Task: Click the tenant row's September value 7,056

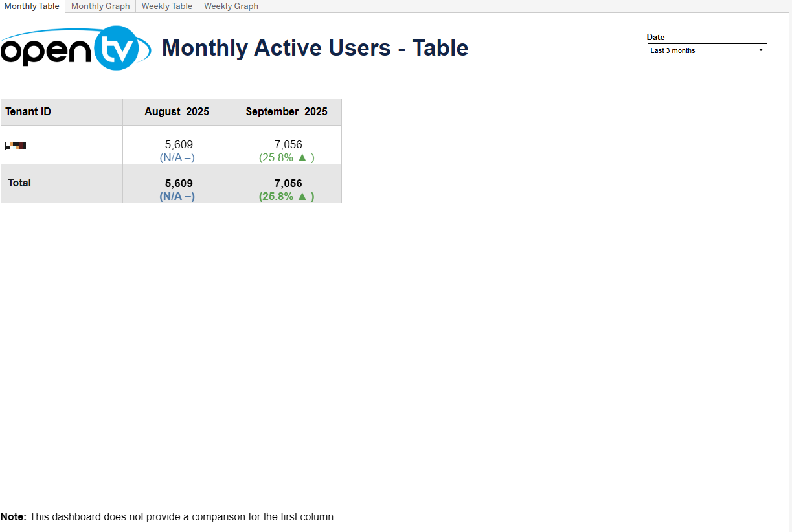Action: (288, 144)
